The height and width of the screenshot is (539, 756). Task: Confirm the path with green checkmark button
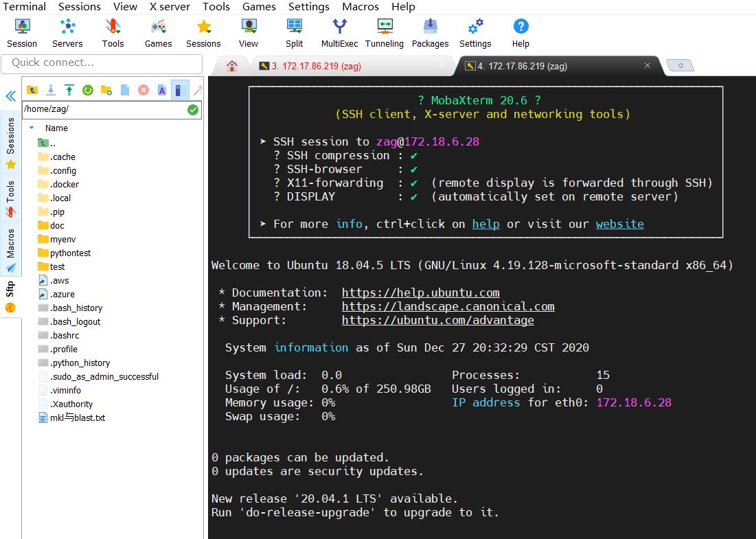click(x=194, y=109)
